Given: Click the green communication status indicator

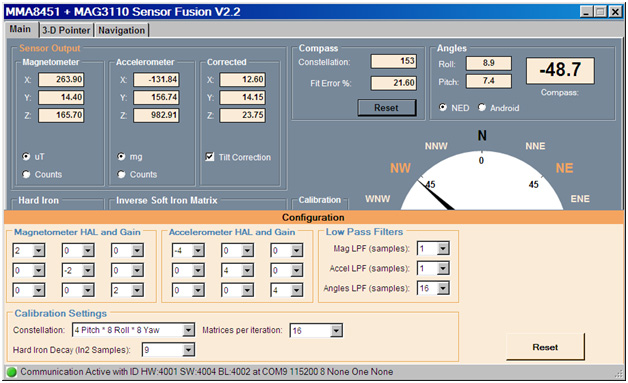Looking at the screenshot, I should pyautogui.click(x=12, y=372).
